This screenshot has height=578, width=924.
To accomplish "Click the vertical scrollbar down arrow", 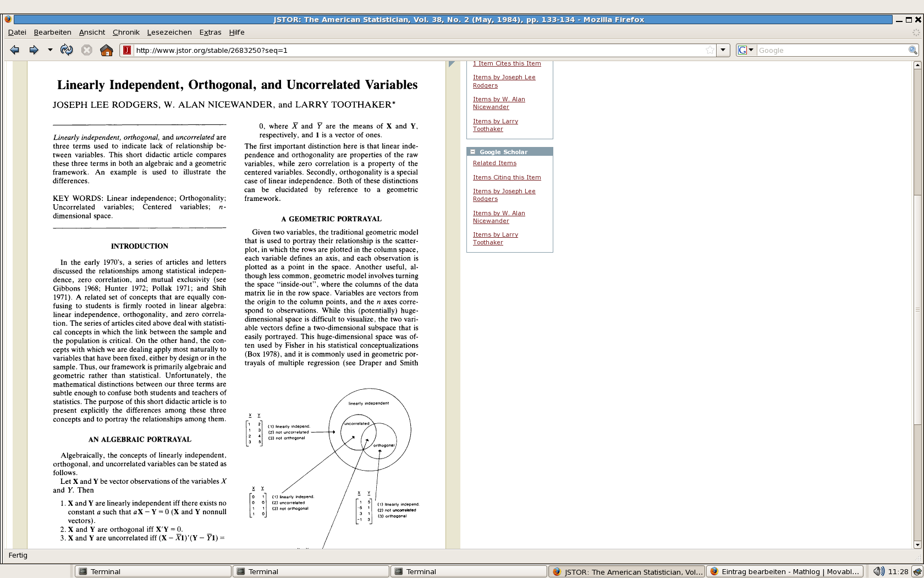I will (917, 544).
